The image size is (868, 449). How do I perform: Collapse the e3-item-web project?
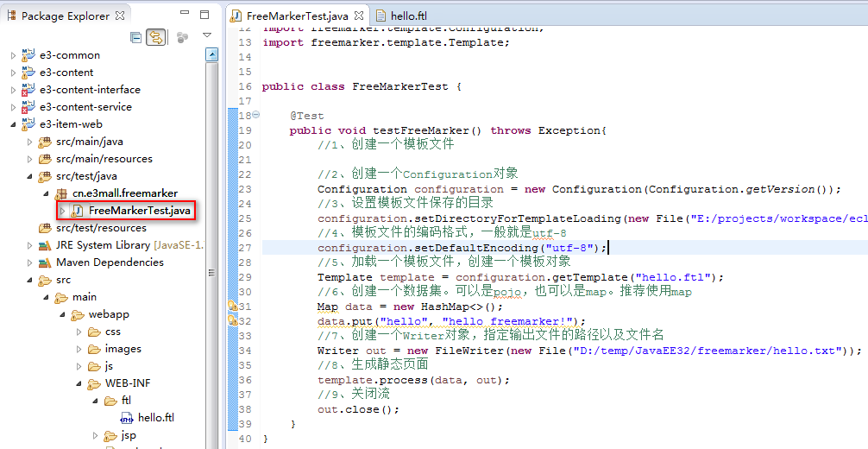(13, 124)
